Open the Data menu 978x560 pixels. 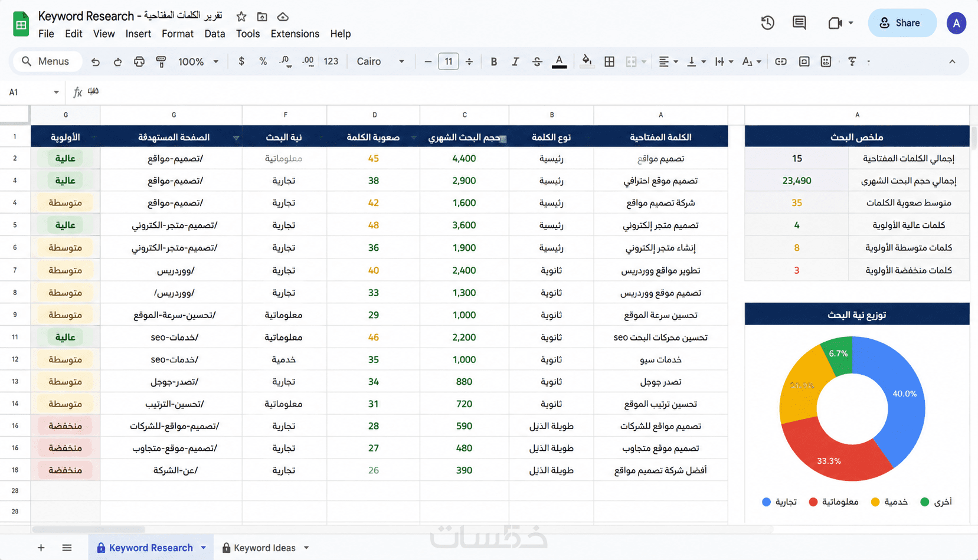[x=215, y=34]
